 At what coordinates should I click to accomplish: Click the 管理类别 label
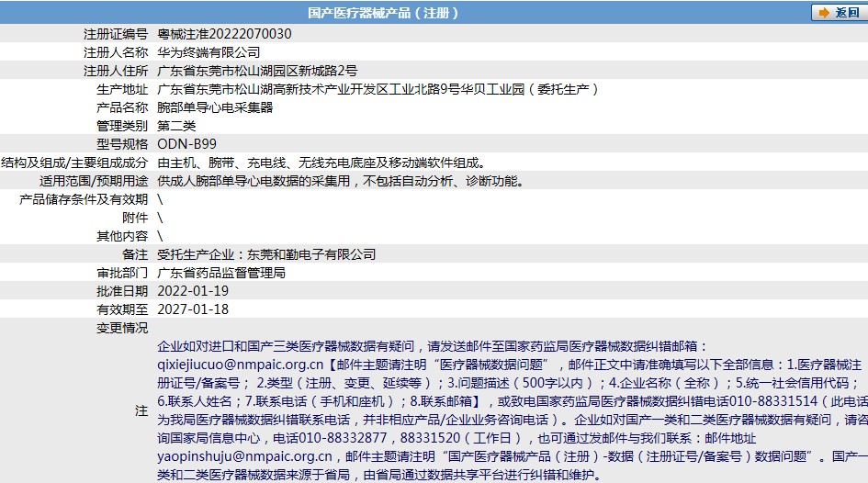pyautogui.click(x=122, y=126)
